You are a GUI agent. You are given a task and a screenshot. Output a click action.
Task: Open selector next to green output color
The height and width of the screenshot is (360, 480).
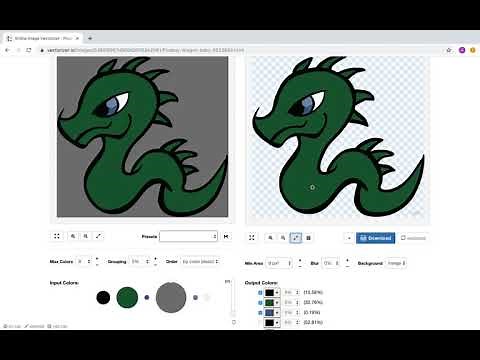coord(292,303)
